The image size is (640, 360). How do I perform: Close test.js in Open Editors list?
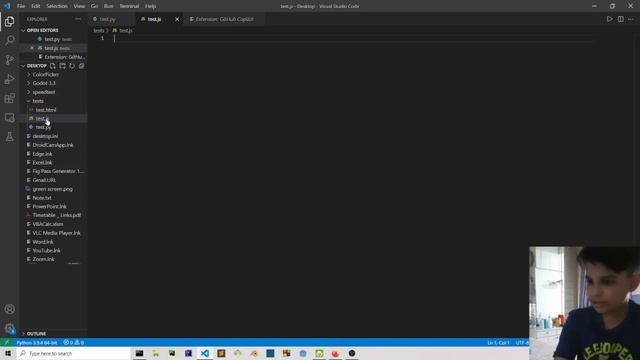point(32,48)
